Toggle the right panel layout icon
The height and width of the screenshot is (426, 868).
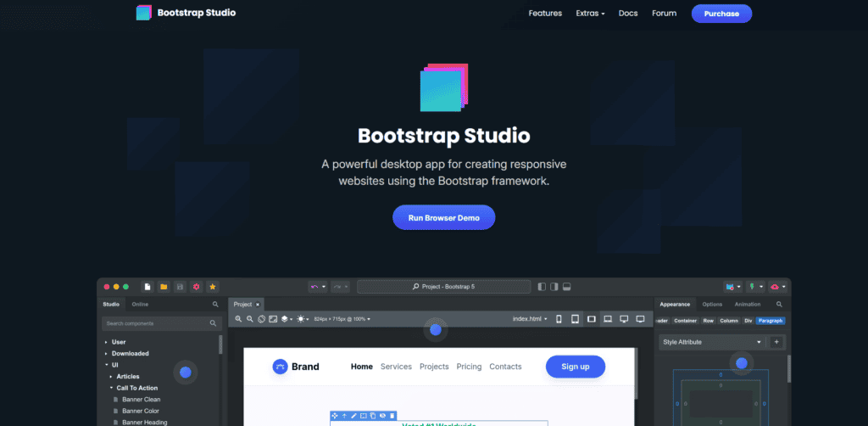[554, 286]
